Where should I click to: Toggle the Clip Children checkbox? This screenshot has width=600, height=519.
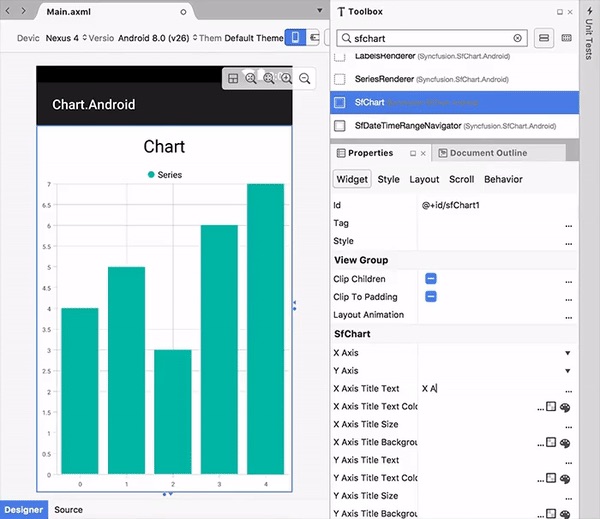click(x=430, y=279)
